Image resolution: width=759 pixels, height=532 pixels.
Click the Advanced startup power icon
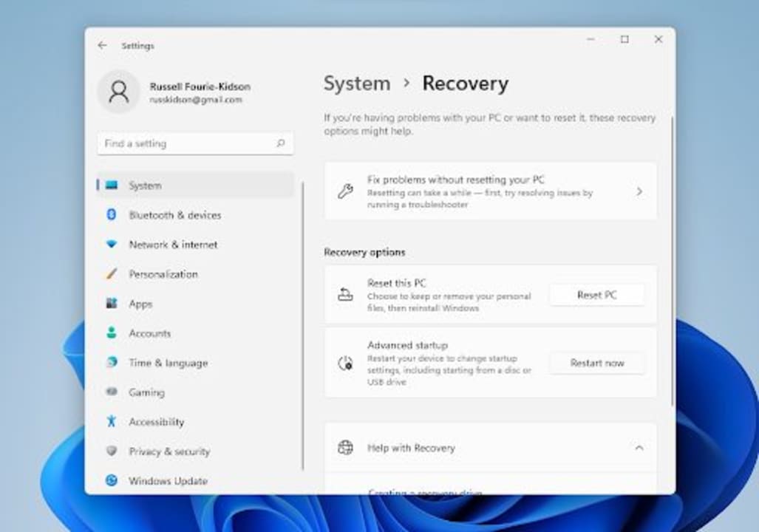pyautogui.click(x=344, y=362)
